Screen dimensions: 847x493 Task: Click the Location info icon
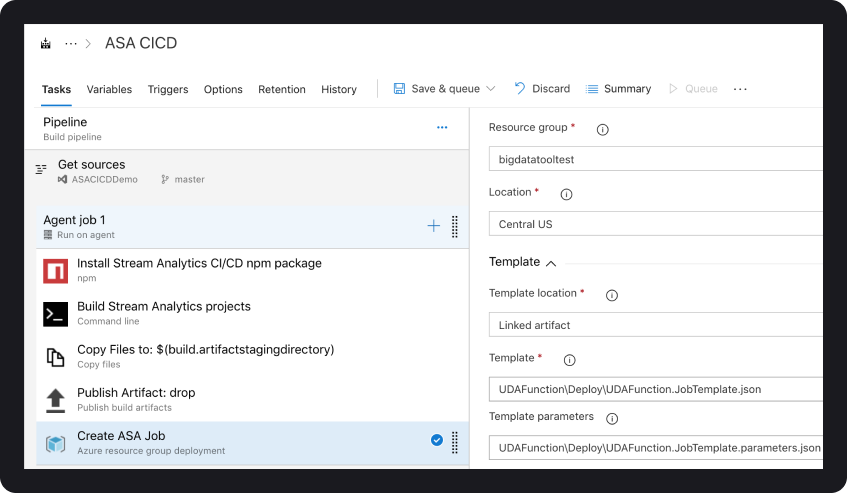(566, 194)
